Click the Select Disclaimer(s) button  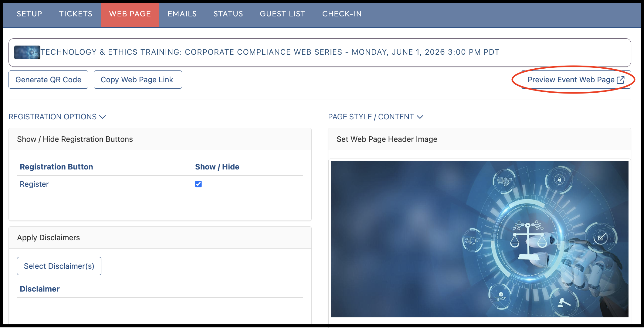click(x=59, y=266)
